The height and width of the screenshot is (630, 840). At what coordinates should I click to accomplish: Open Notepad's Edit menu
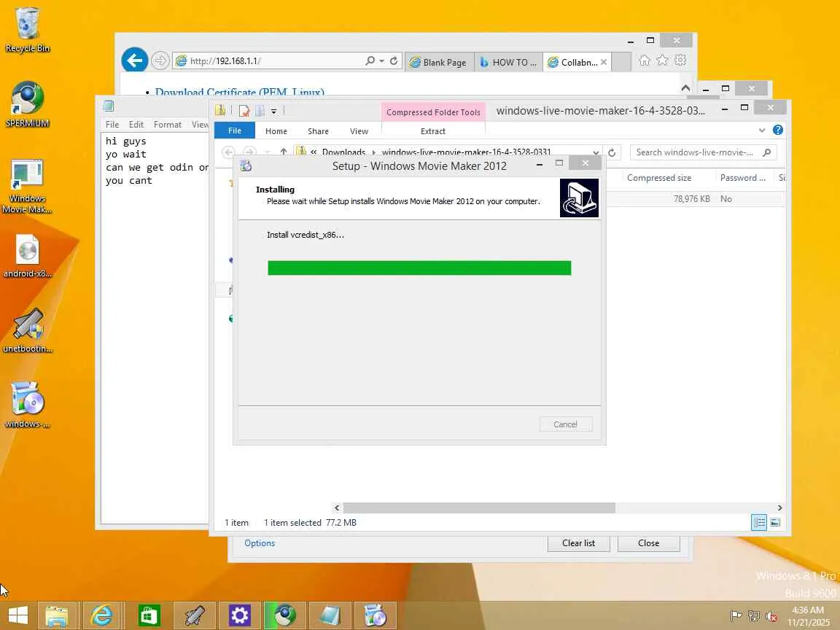[x=136, y=124]
